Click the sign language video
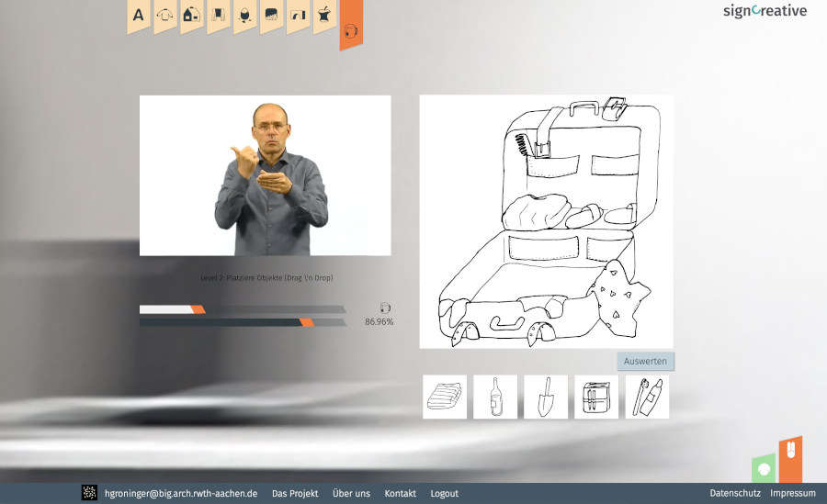The height and width of the screenshot is (504, 827). click(x=265, y=175)
